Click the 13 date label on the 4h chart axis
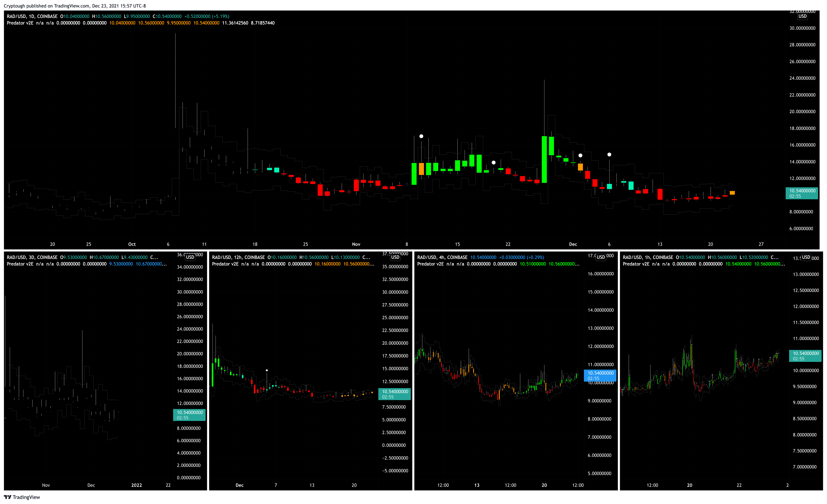 point(477,485)
